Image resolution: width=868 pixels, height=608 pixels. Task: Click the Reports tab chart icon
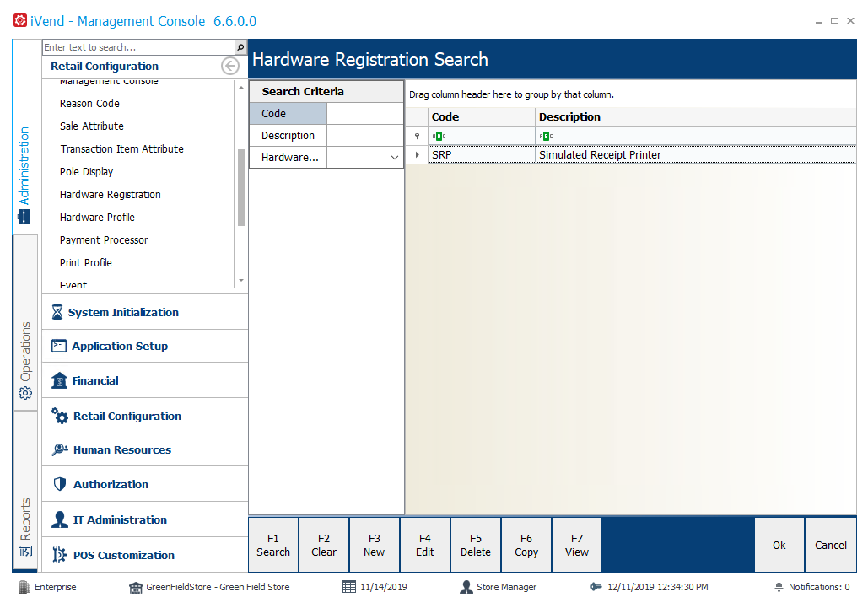(x=25, y=552)
